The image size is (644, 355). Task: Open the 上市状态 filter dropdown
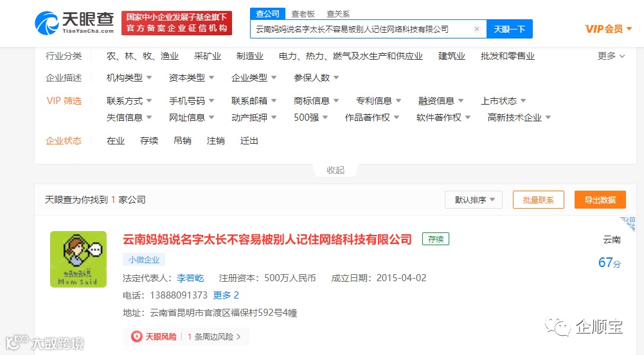tap(503, 101)
